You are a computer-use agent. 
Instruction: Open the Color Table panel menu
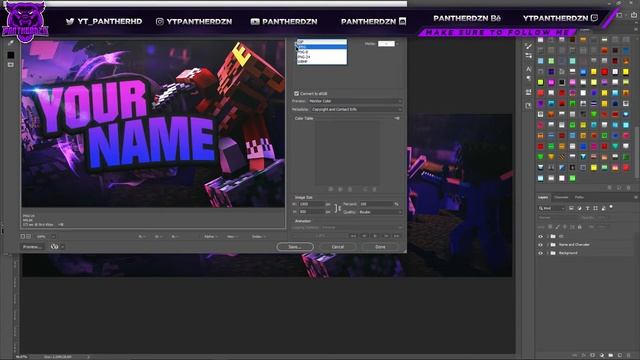(x=397, y=118)
